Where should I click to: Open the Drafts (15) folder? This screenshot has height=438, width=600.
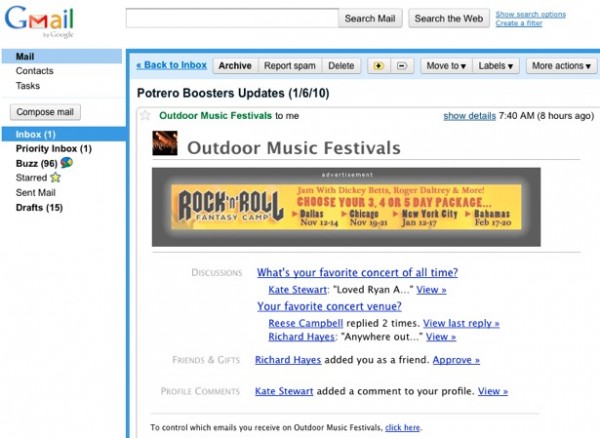39,208
